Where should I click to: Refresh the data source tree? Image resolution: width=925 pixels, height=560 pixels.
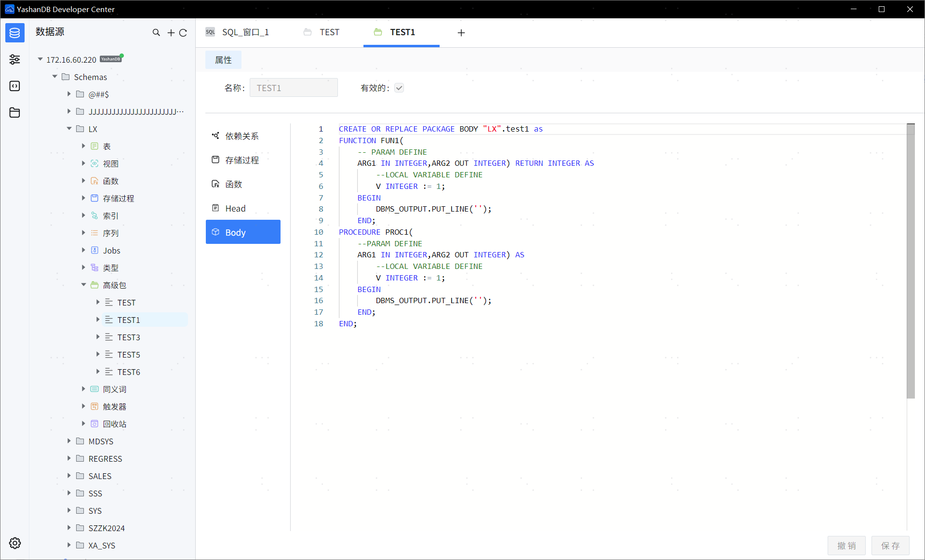[x=183, y=33]
